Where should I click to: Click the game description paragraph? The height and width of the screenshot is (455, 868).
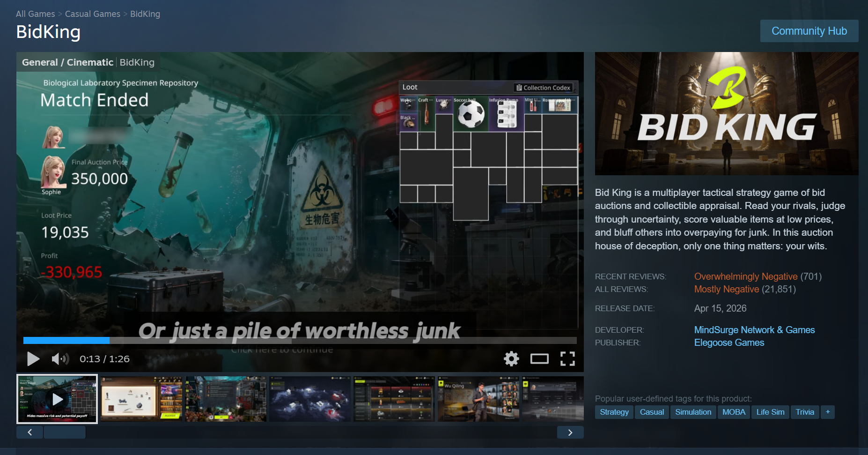pos(720,219)
